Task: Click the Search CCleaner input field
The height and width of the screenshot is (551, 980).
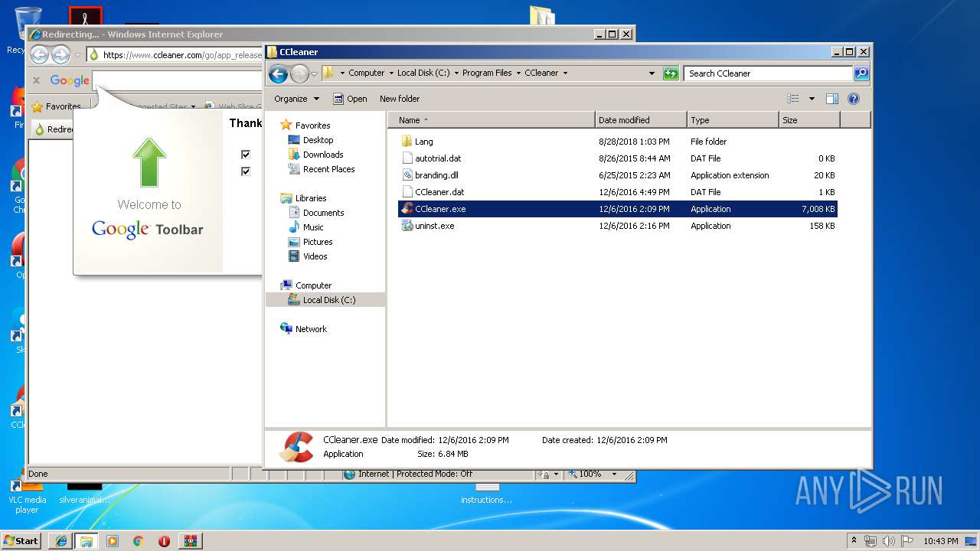Action: click(x=768, y=73)
